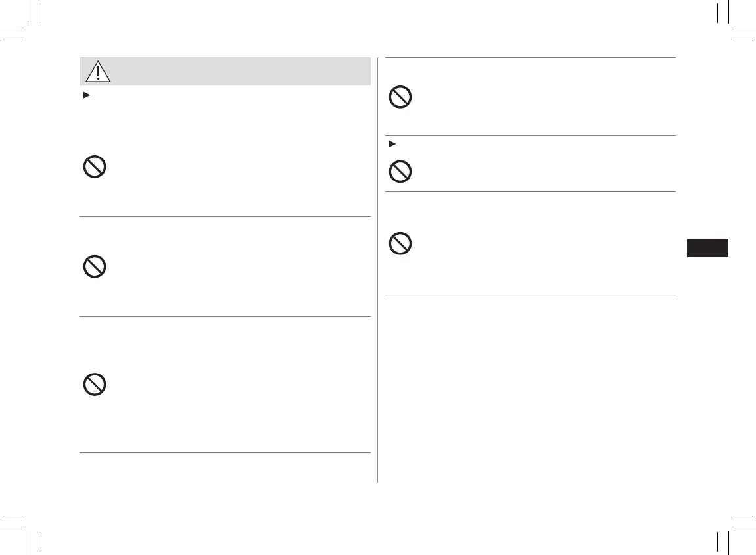This screenshot has height=555, width=756.
Task: Click the divider below the first left prohibition icon
Action: (225, 216)
